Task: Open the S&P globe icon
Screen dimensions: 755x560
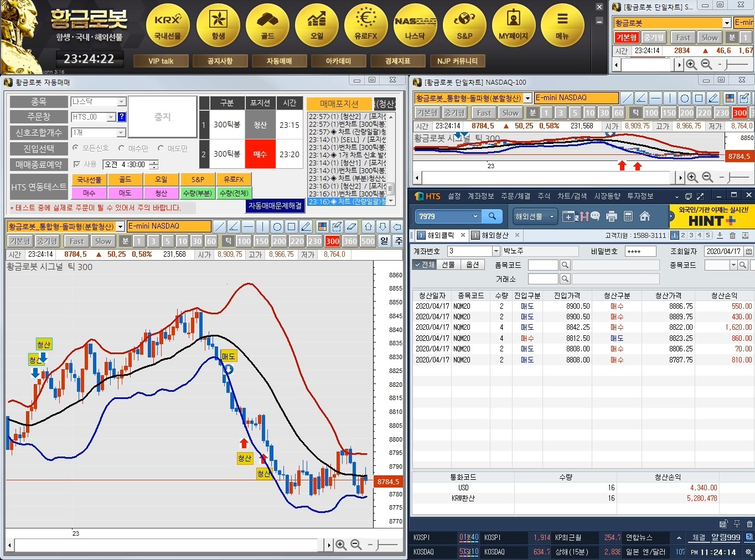Action: pos(464,25)
